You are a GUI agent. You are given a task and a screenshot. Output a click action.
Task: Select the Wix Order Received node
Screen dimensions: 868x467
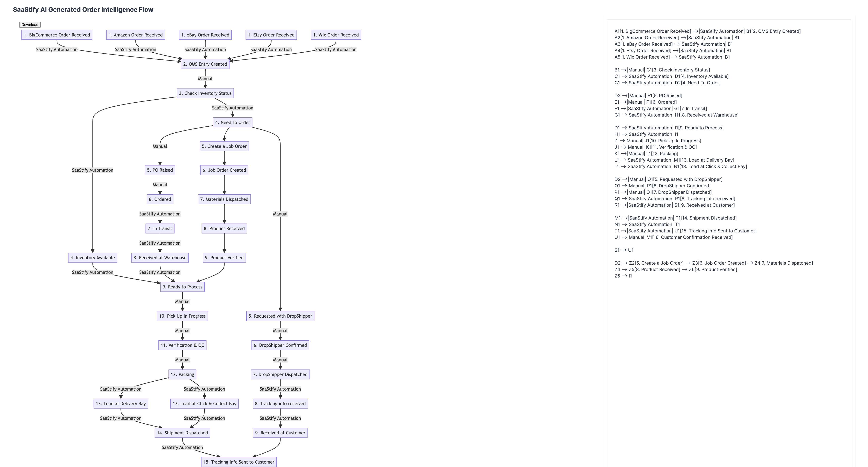336,35
